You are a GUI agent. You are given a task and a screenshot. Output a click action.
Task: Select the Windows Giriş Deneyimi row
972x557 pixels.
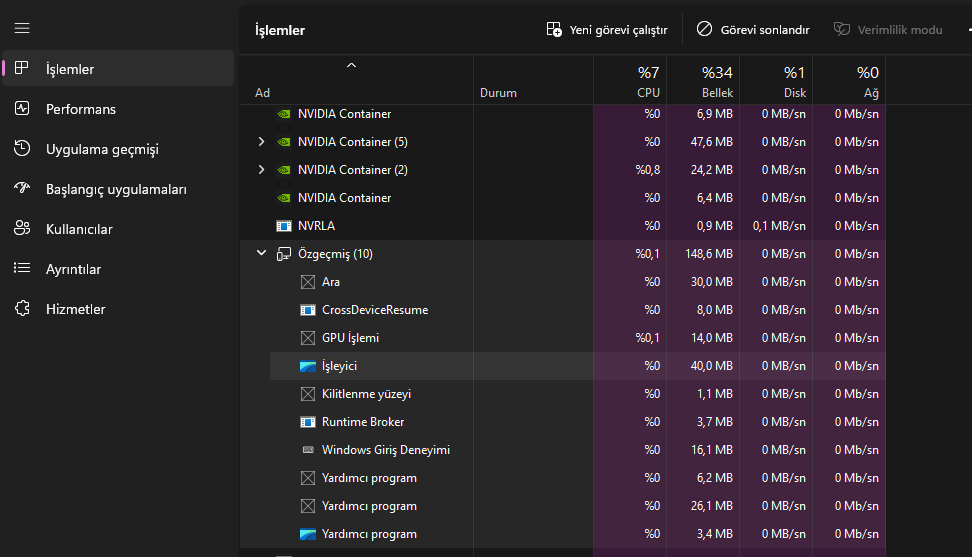[x=385, y=450]
